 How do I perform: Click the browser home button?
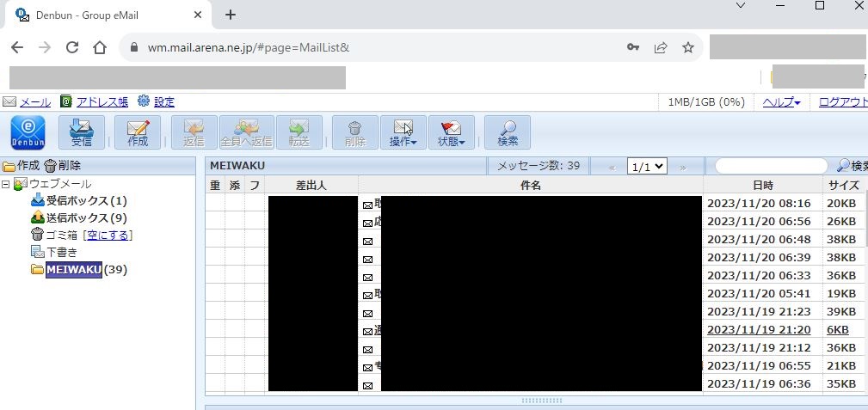[x=100, y=47]
